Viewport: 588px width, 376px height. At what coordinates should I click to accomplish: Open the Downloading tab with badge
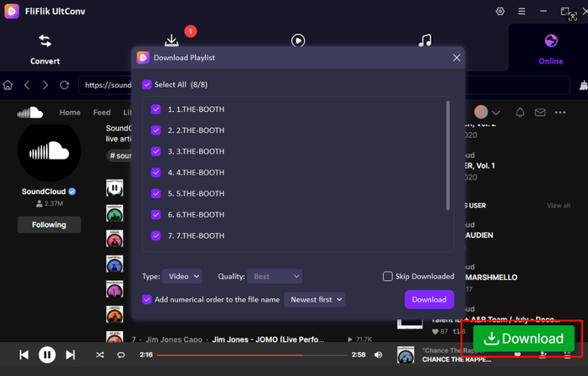[x=171, y=40]
